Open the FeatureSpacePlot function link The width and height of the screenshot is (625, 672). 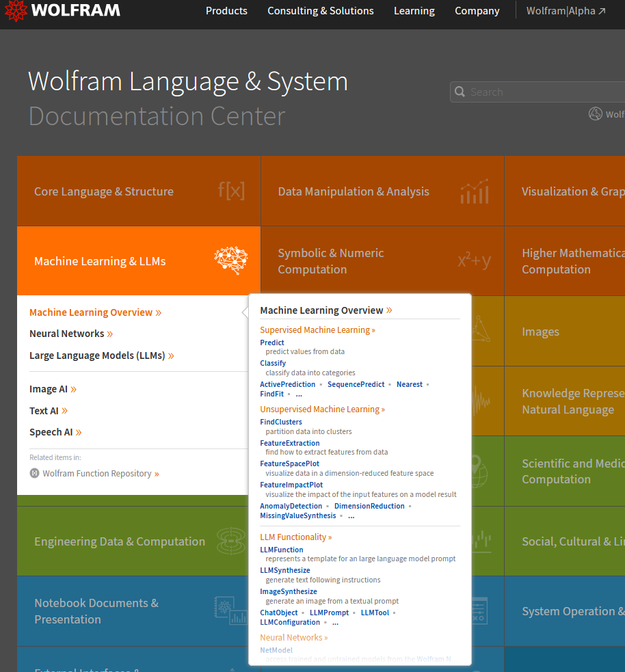pos(290,463)
